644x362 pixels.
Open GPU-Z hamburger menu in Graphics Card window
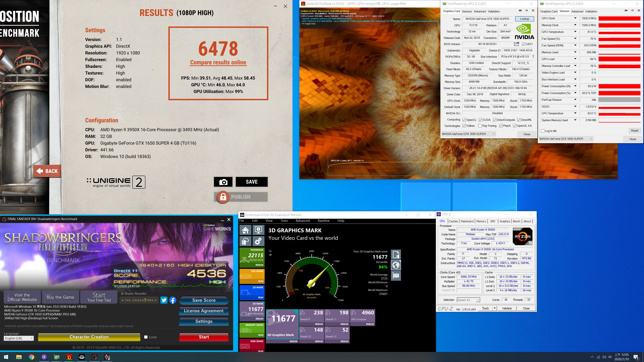[533, 11]
